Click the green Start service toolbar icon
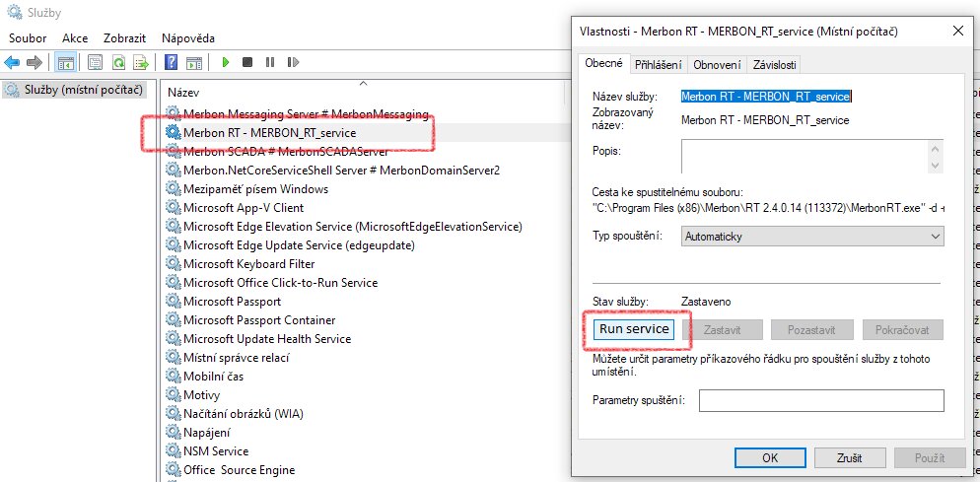This screenshot has height=482, width=980. 226,62
